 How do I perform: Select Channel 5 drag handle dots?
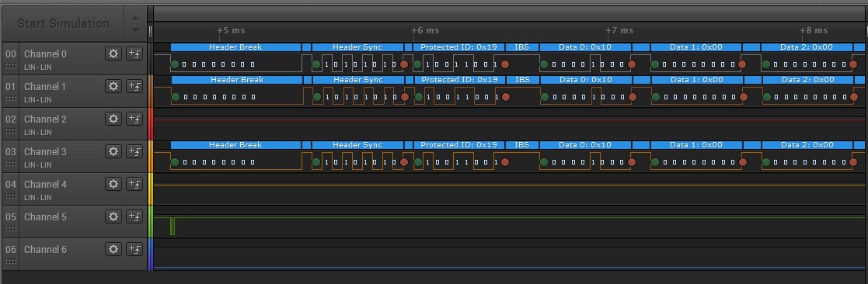[11, 229]
